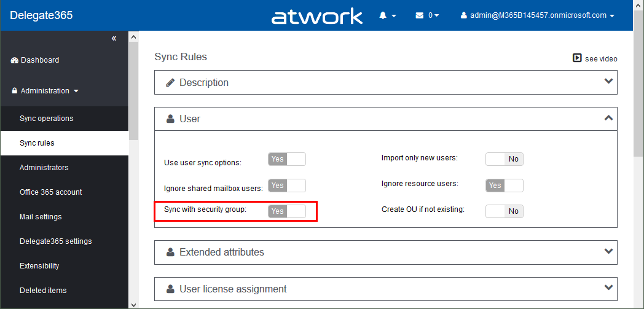Select Sync rules menu item
Viewport: 644px width, 309px height.
[64, 143]
